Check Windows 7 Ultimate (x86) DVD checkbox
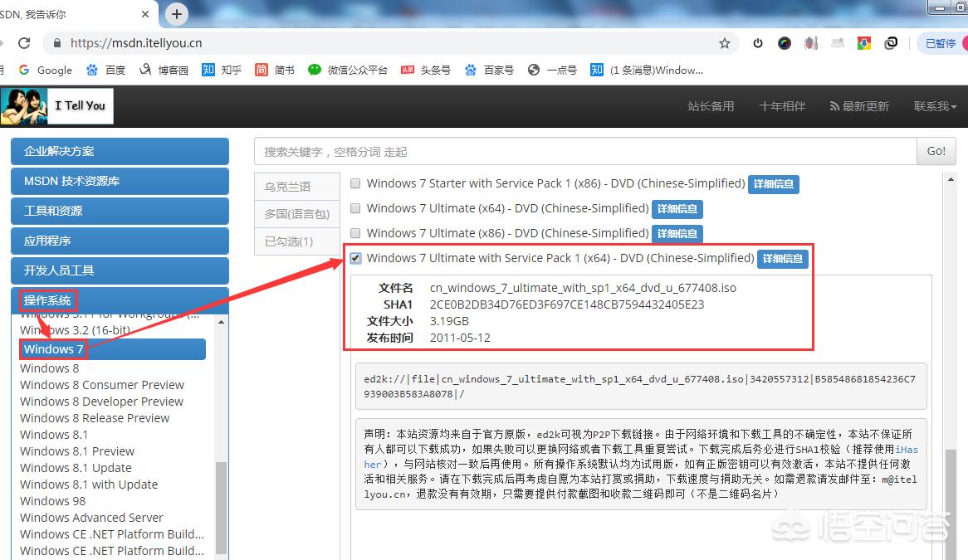This screenshot has width=968, height=560. pos(355,233)
